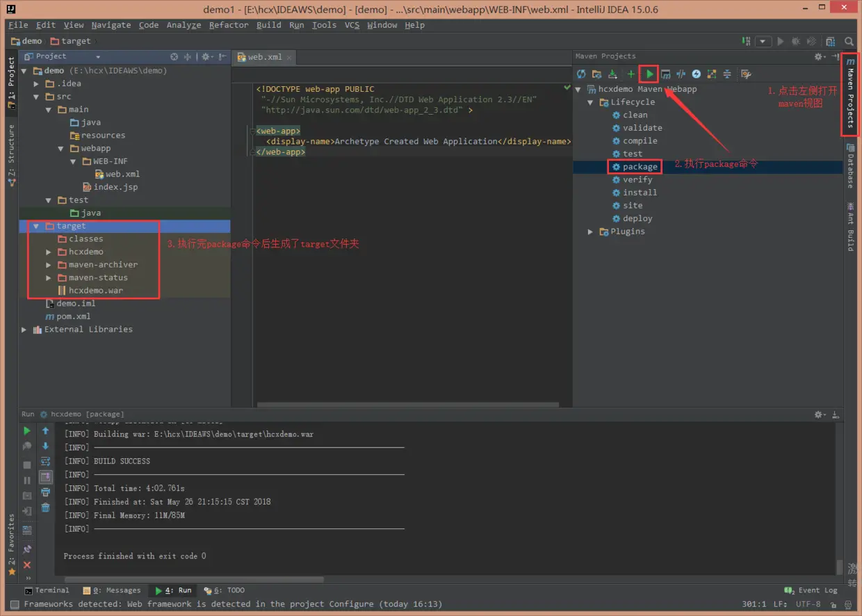Open Event Log
This screenshot has height=616, width=862.
[811, 590]
